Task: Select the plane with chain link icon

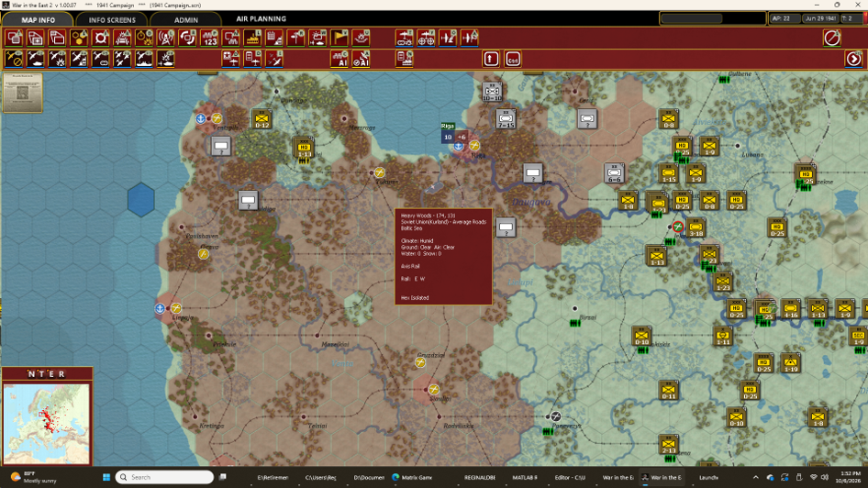Action: click(101, 59)
